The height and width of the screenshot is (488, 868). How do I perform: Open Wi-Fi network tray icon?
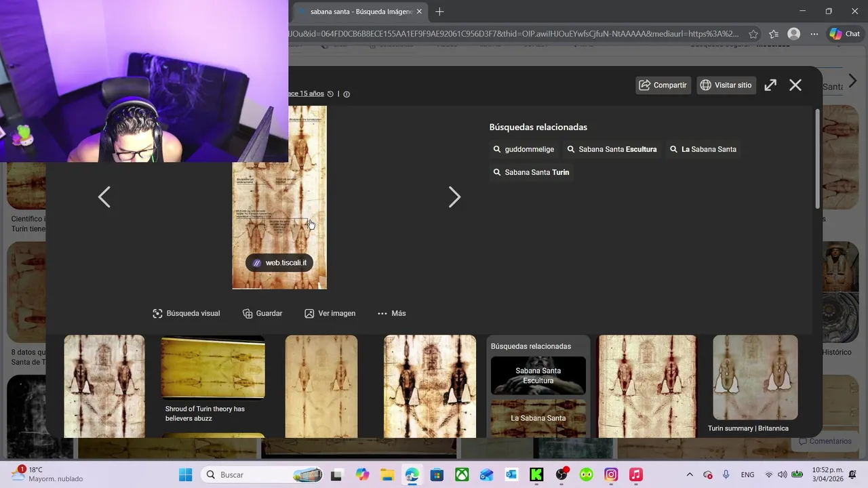(769, 474)
